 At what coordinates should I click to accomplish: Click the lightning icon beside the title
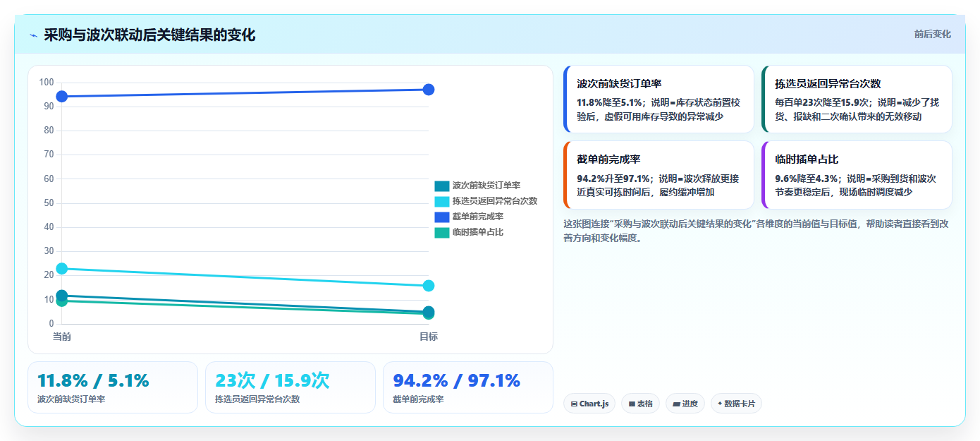tap(34, 35)
